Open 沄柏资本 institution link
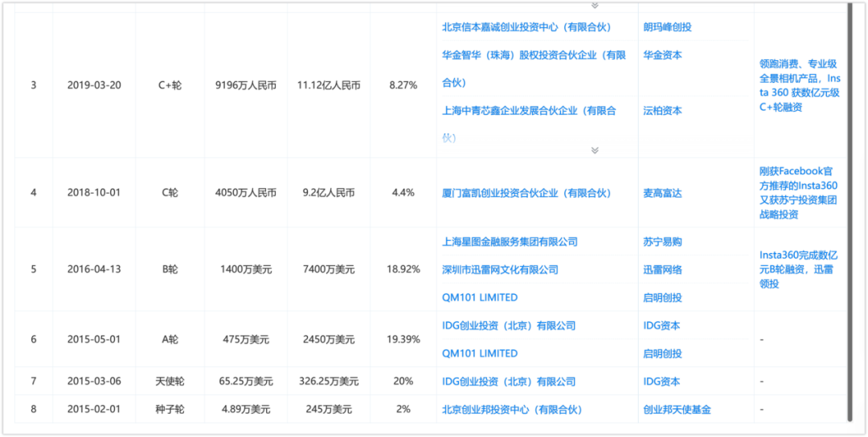Screen dimensions: 868x437 tap(663, 110)
